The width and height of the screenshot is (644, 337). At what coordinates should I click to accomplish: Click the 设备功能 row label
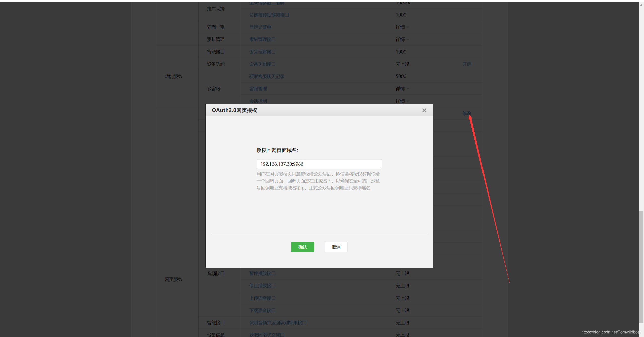click(216, 64)
